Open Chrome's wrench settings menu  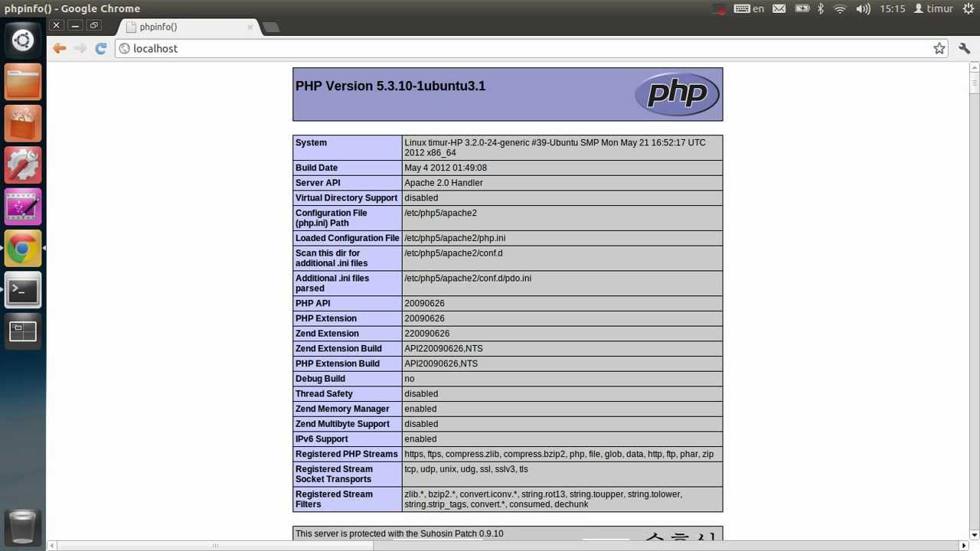tap(964, 48)
